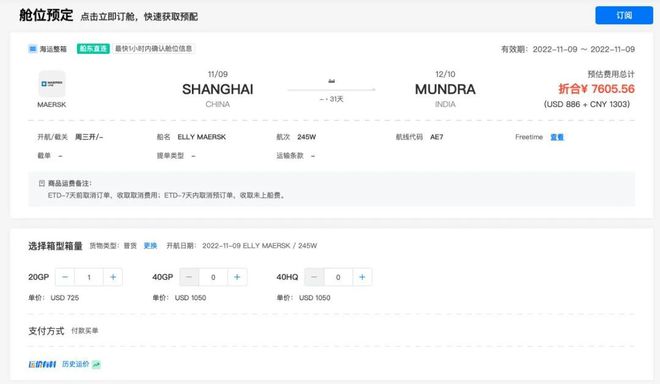Click the blue 订阅 subscribe button
660x384 pixels.
(624, 15)
